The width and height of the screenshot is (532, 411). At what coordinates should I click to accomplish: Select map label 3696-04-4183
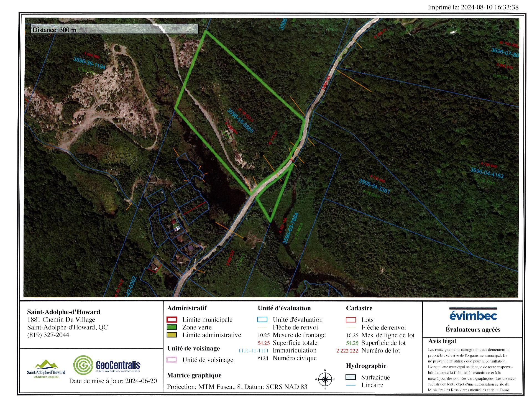(487, 173)
